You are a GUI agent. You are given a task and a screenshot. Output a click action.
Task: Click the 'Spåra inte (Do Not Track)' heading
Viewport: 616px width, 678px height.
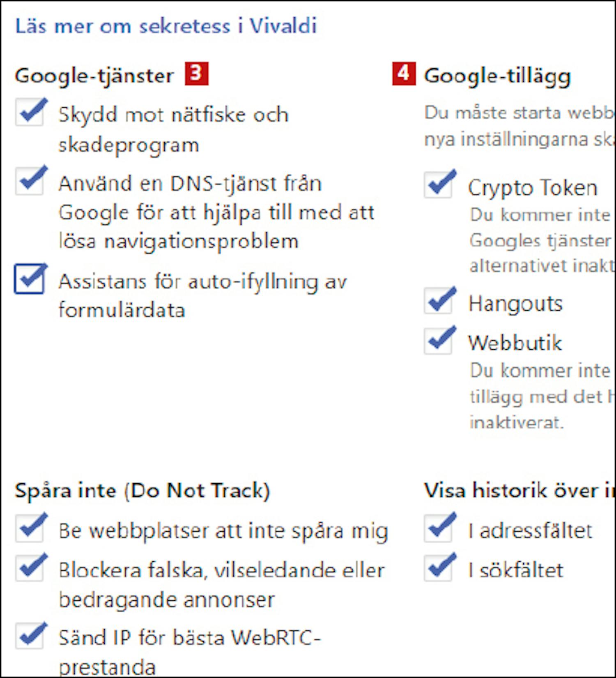pyautogui.click(x=143, y=491)
